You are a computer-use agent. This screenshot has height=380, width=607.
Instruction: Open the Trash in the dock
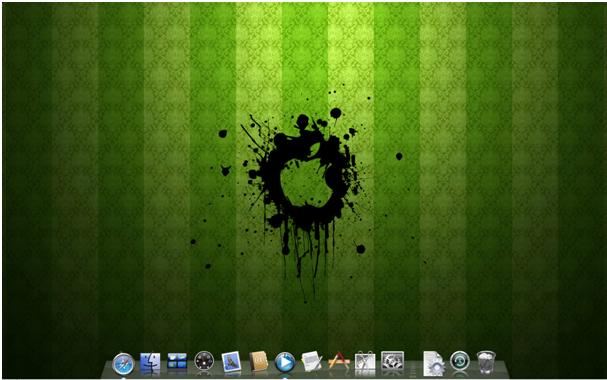(x=486, y=362)
